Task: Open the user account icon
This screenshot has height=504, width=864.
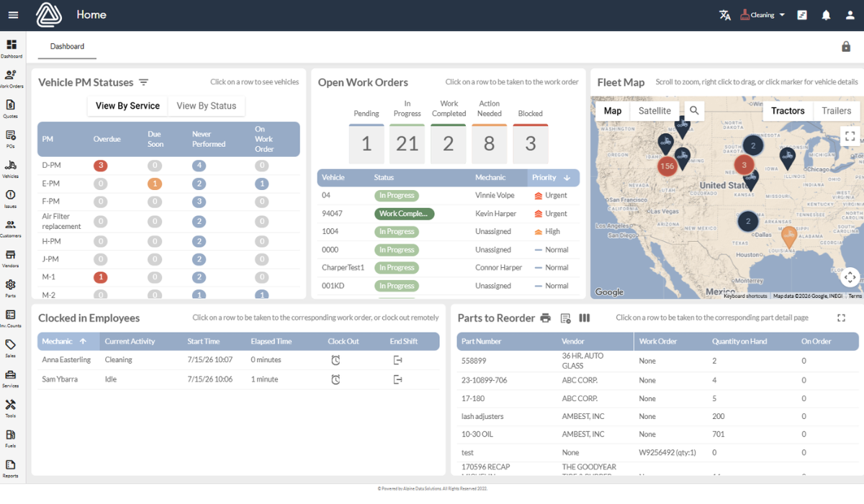Action: point(850,15)
